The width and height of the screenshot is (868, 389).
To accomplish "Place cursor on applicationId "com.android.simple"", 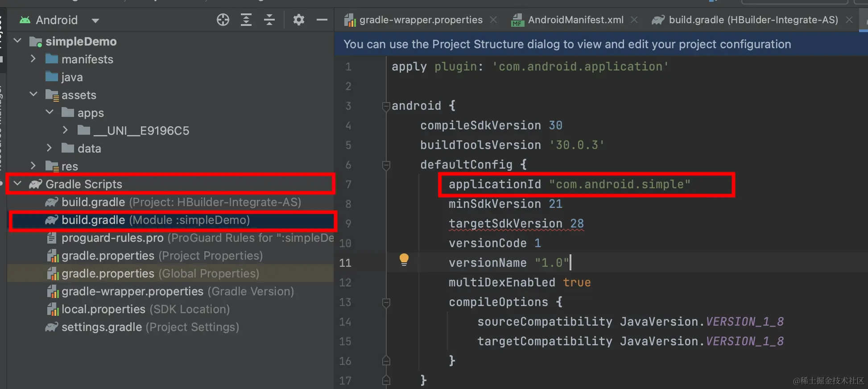I will coord(570,184).
